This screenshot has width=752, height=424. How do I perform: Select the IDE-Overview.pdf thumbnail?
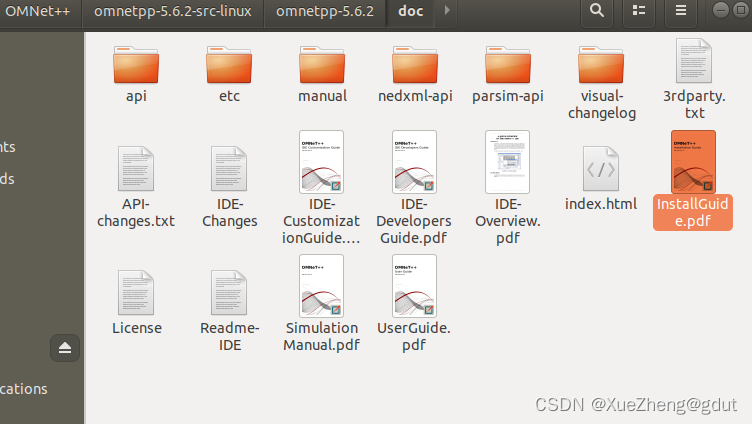pos(507,162)
